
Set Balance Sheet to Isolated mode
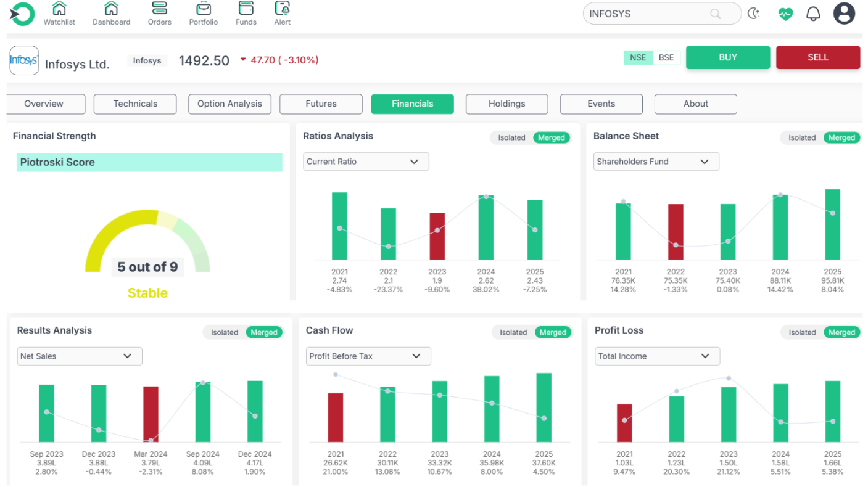(x=801, y=137)
